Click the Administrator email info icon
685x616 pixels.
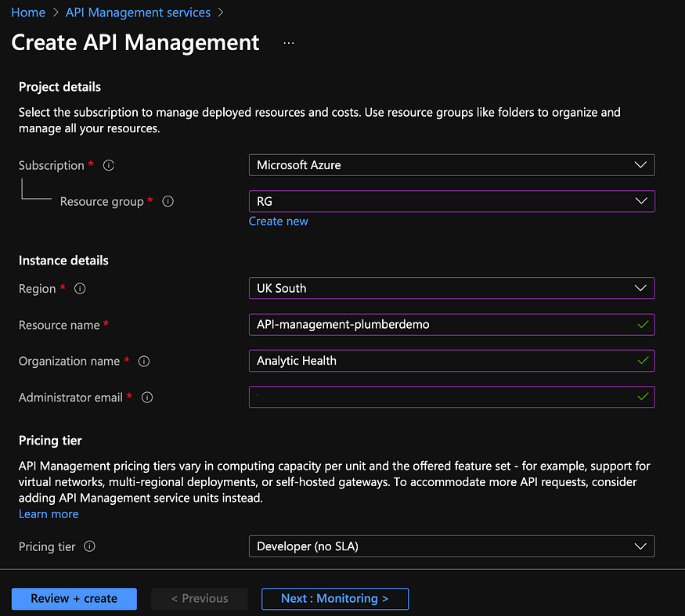[146, 398]
